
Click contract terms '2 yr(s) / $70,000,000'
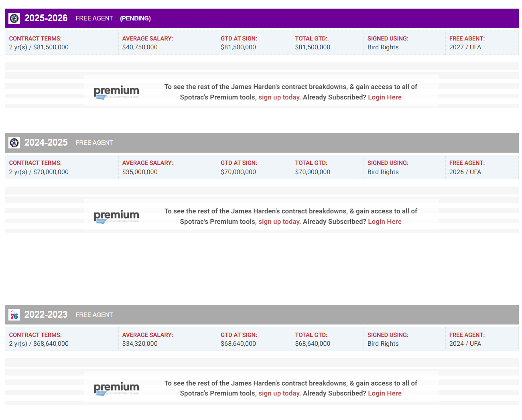tap(39, 172)
